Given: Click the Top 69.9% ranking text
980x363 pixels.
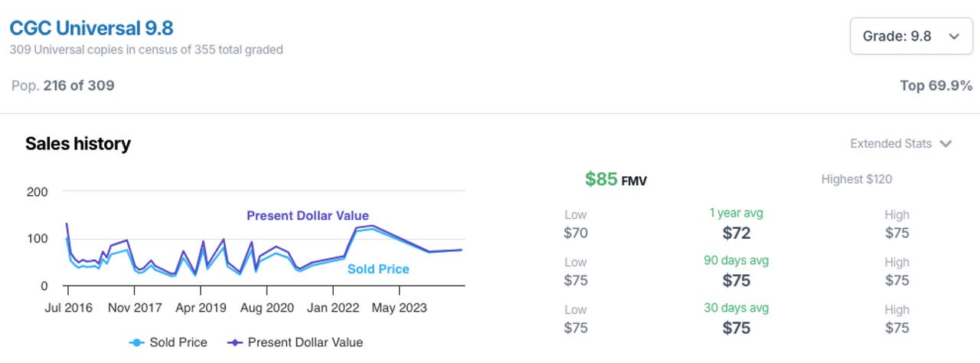Looking at the screenshot, I should point(936,86).
